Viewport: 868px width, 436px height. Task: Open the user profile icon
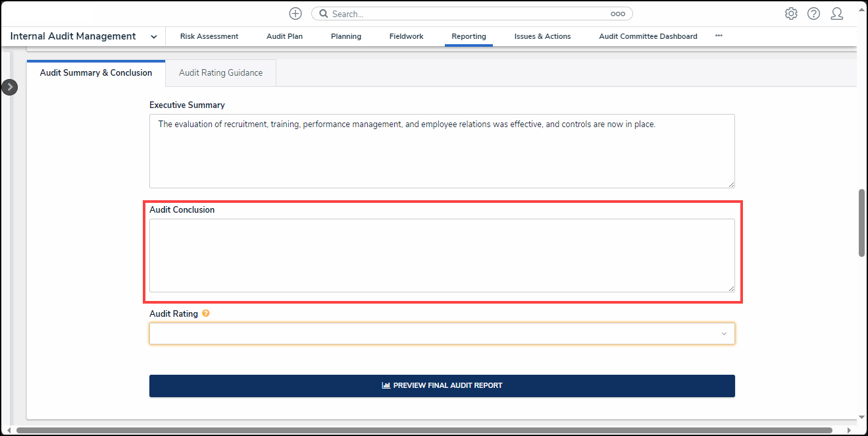[x=836, y=14]
